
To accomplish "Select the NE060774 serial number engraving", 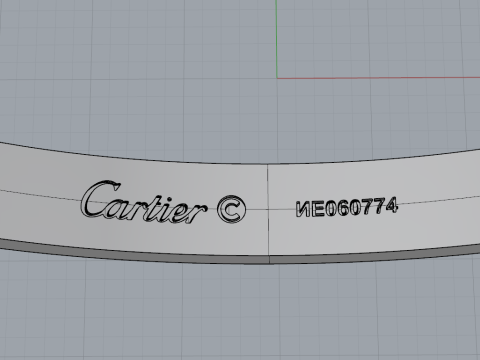I will click(x=347, y=207).
